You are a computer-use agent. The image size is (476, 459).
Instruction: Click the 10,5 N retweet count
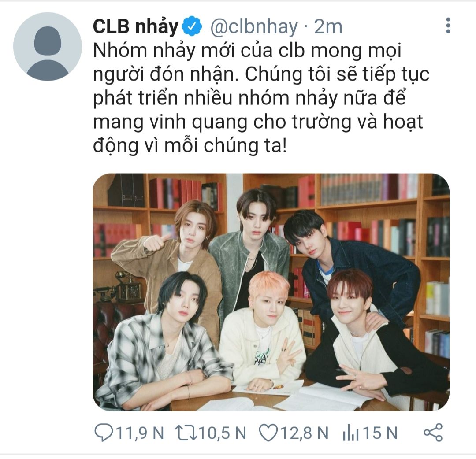[222, 433]
